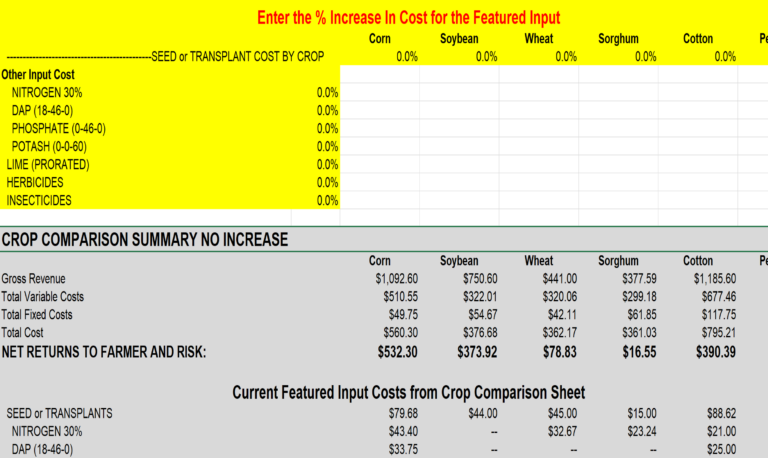Click the POTASH (0-0-60) percent increase cell
This screenshot has height=458, width=768.
coord(315,147)
